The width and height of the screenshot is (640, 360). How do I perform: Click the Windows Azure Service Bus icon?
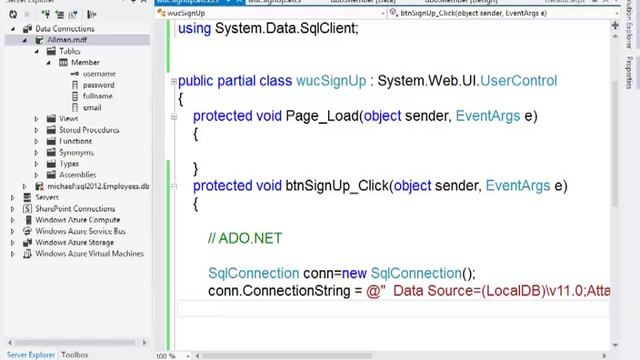[27, 231]
